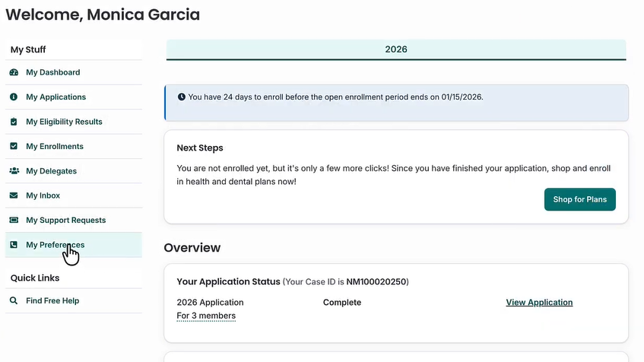Screen dimensions: 644x362
Task: Open the View Application link
Action: coord(539,303)
